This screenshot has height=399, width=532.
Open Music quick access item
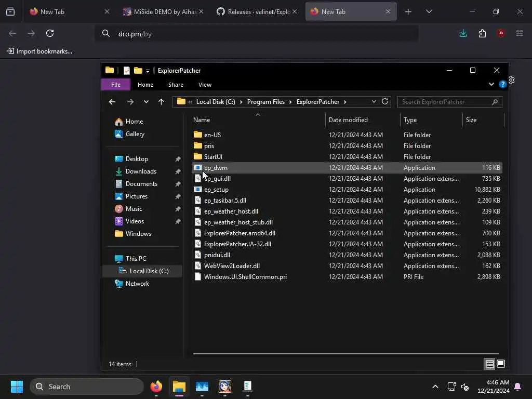[134, 209]
